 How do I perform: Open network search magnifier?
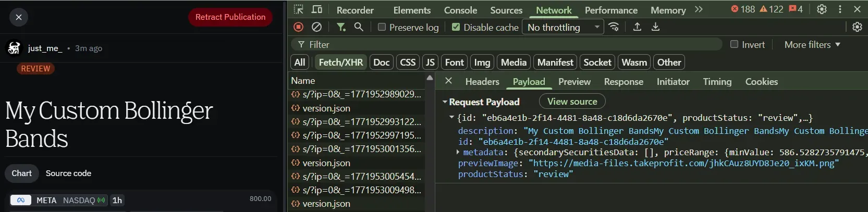click(x=359, y=27)
